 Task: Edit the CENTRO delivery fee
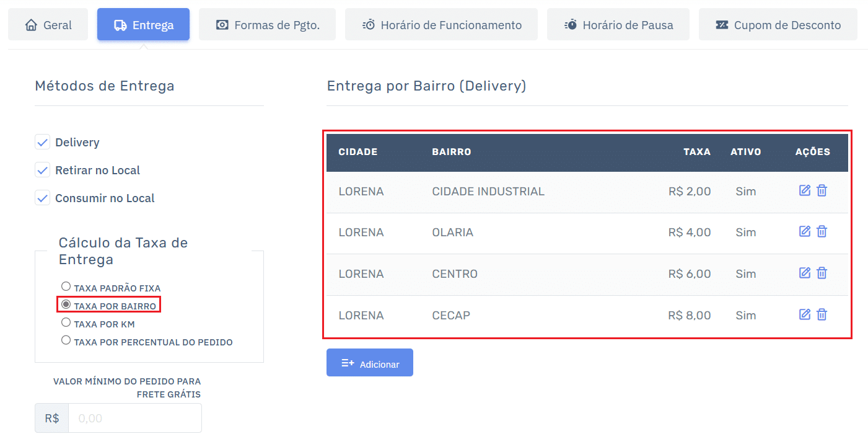point(804,273)
